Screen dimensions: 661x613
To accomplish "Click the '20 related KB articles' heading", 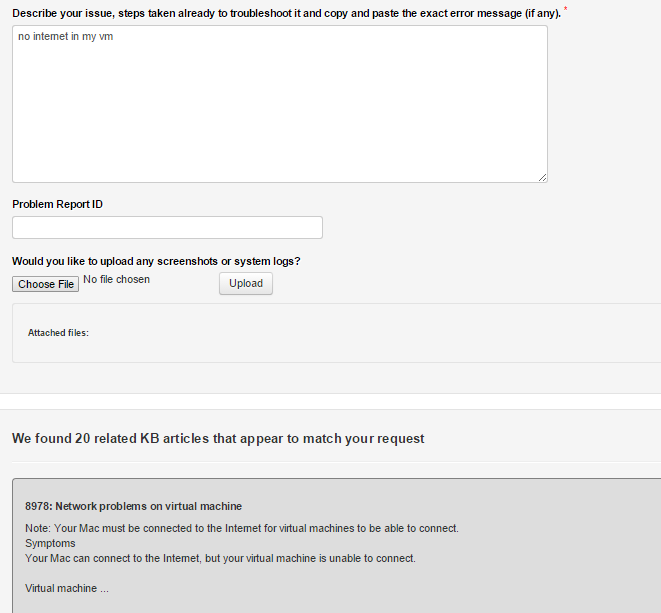I will tap(218, 438).
